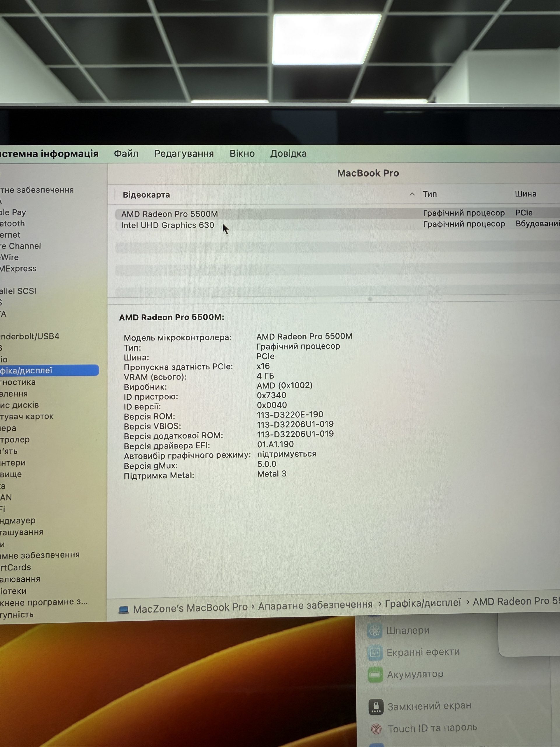The height and width of the screenshot is (747, 560).
Task: Select the sidebar item ending in 'тувач карток'
Action: pyautogui.click(x=27, y=416)
